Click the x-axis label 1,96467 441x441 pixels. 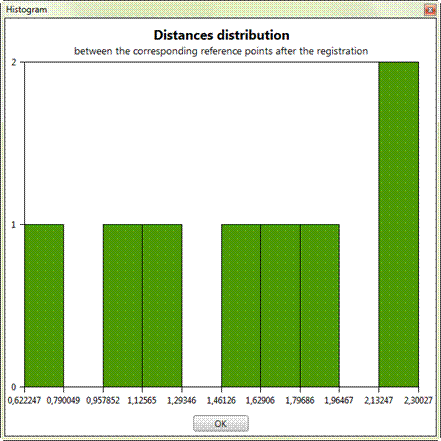click(x=339, y=400)
